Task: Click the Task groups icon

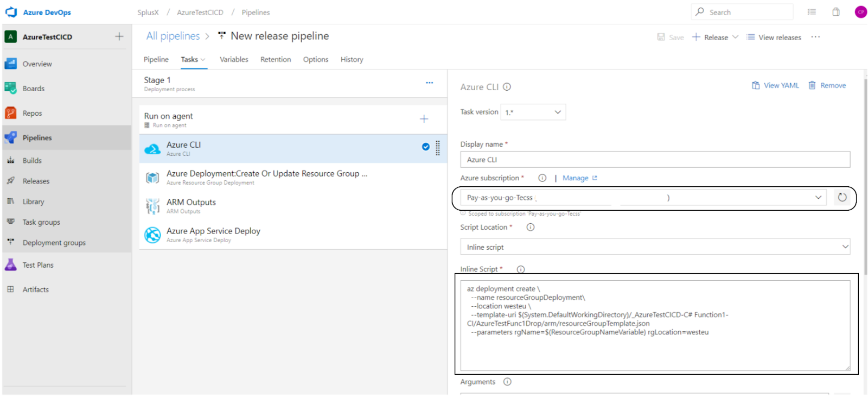Action: click(x=11, y=222)
